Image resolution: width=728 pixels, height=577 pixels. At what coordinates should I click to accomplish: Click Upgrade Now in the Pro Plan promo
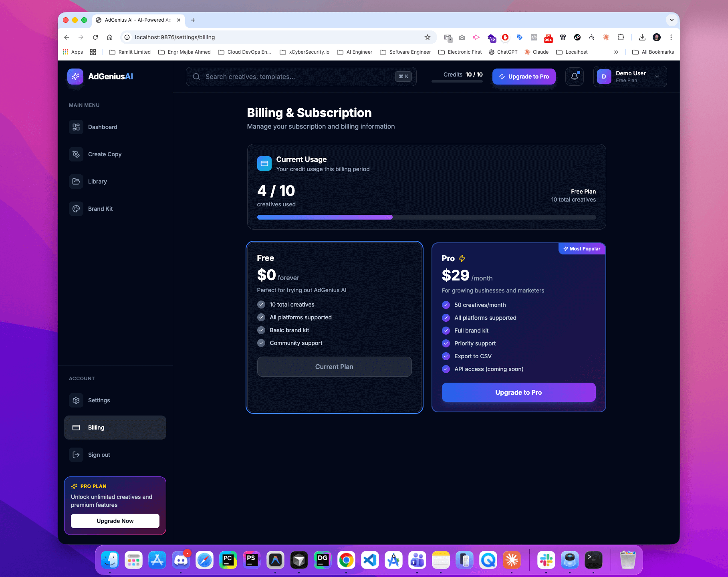[115, 521]
